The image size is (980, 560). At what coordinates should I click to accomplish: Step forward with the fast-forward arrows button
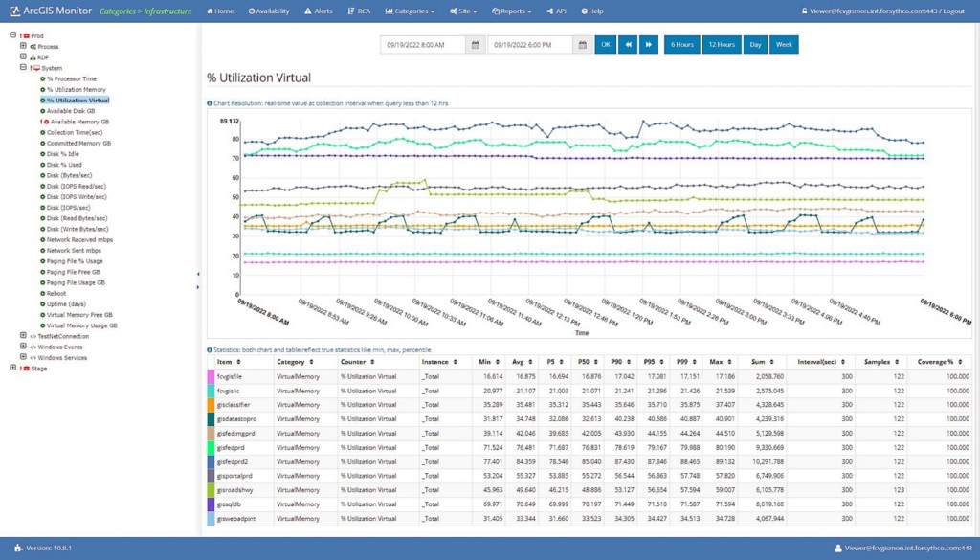click(x=649, y=45)
